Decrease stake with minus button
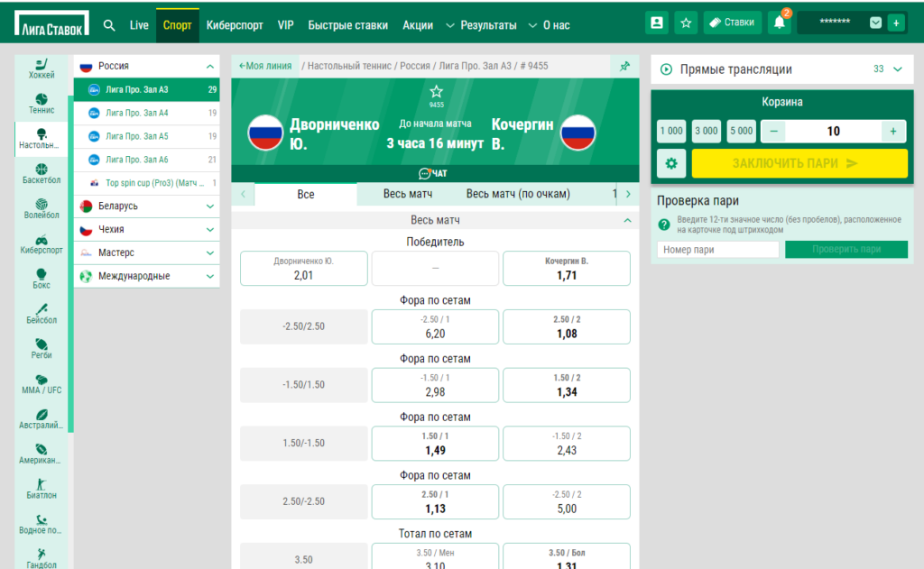Image resolution: width=924 pixels, height=569 pixels. click(773, 132)
